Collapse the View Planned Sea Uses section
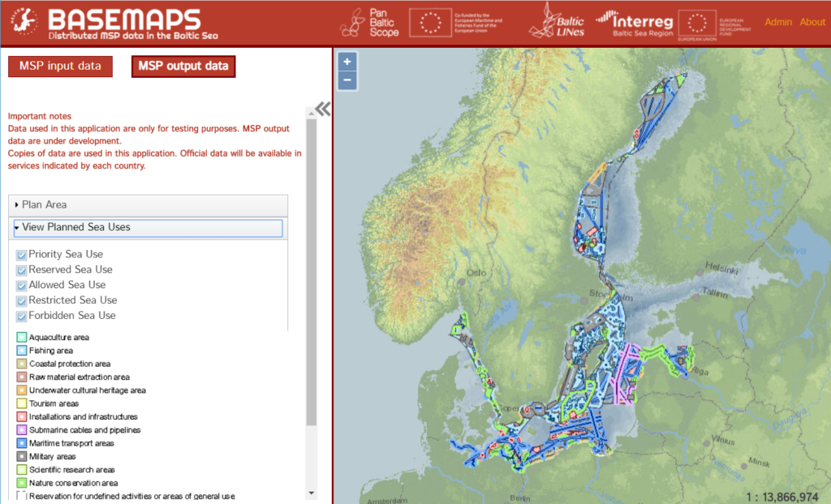 click(148, 228)
